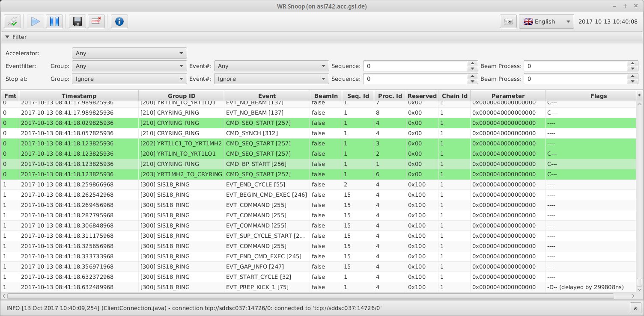Click the '-D-- (delayed by 299808ns)' flags cell
The width and height of the screenshot is (644, 316).
(x=590, y=287)
